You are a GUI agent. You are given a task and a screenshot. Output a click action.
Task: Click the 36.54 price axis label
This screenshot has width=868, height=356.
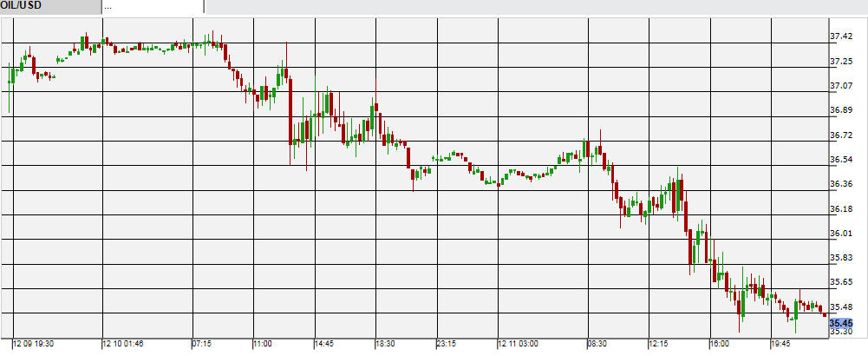(x=841, y=160)
